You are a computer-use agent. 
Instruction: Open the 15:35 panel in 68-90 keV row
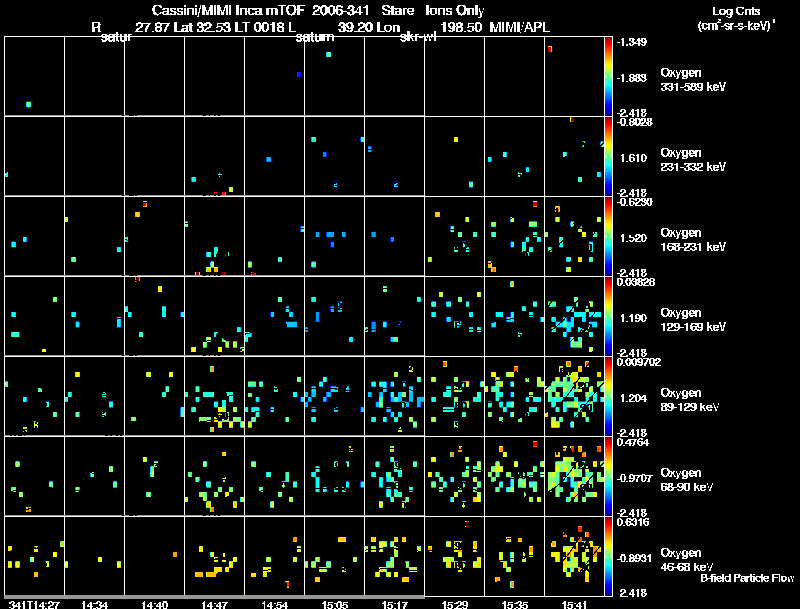515,476
